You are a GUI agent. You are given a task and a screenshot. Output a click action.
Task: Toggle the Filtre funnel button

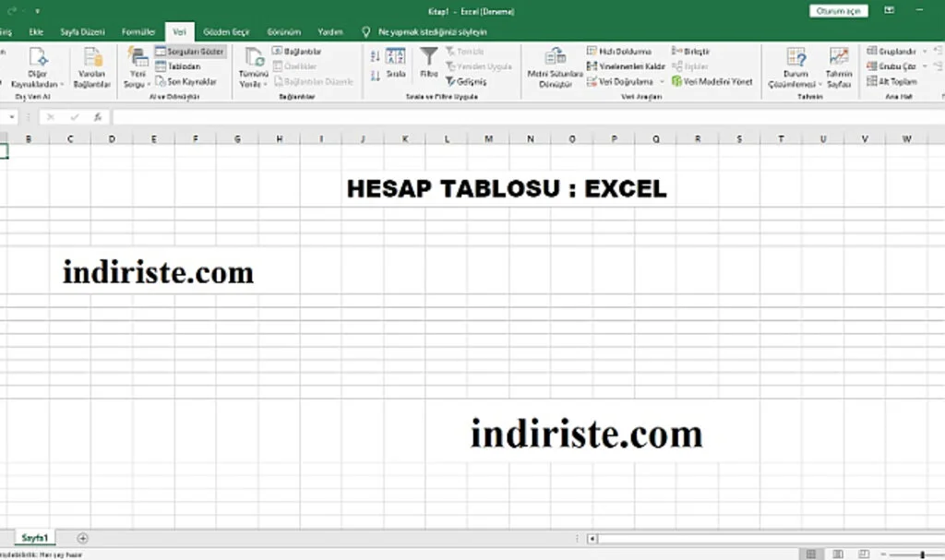point(429,62)
